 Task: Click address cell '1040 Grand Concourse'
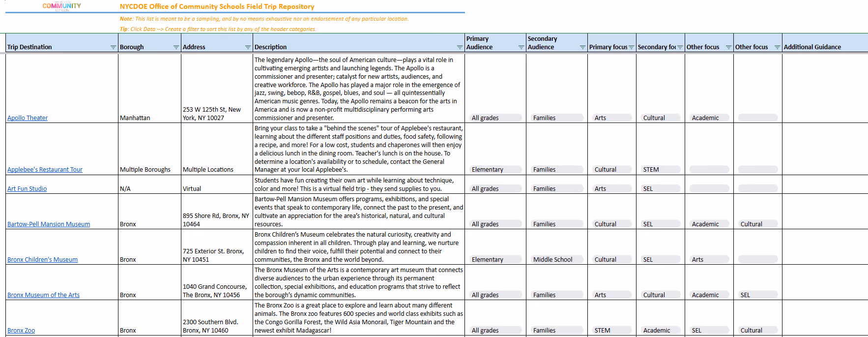coord(217,282)
